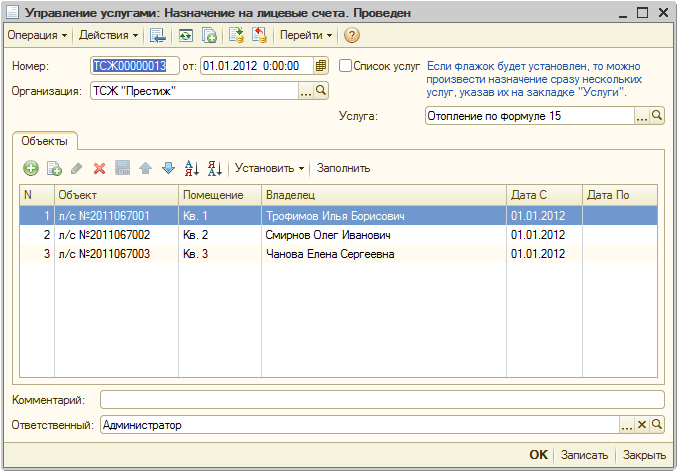This screenshot has width=677, height=471.
Task: Open the magnifier for Ответственный field
Action: (657, 425)
